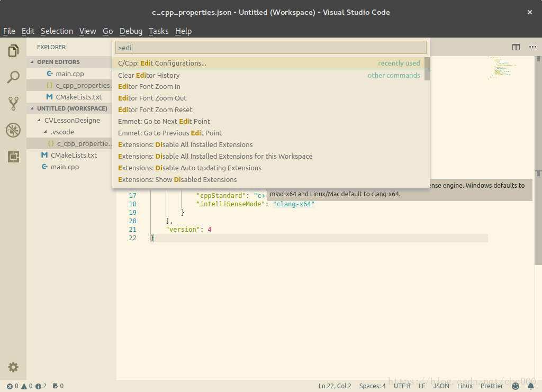Viewport: 542px width, 392px height.
Task: Open the File menu
Action: pos(9,31)
